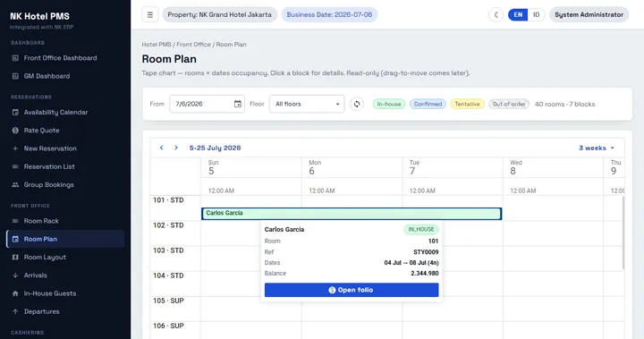Open New Reservation in the sidebar

pyautogui.click(x=65, y=148)
